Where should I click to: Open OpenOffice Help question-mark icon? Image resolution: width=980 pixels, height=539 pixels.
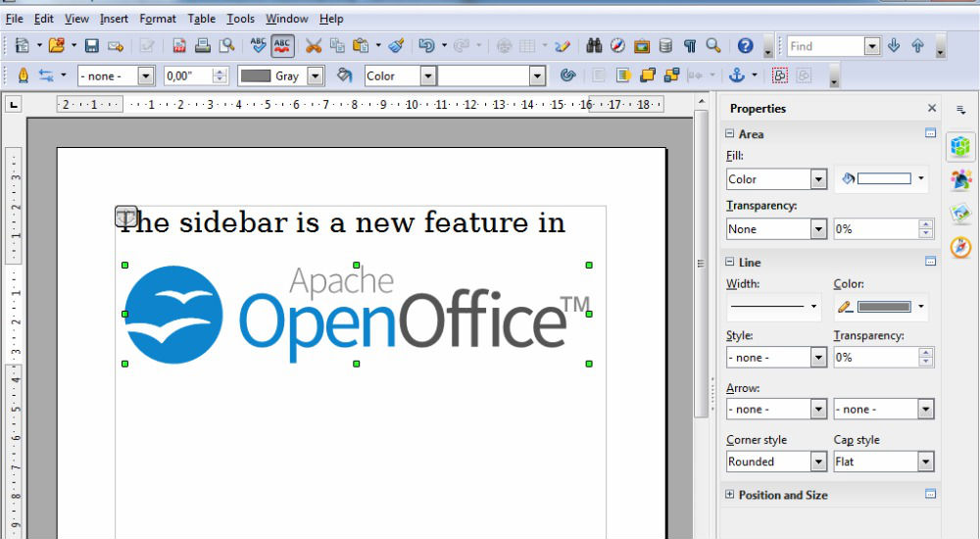(x=745, y=46)
